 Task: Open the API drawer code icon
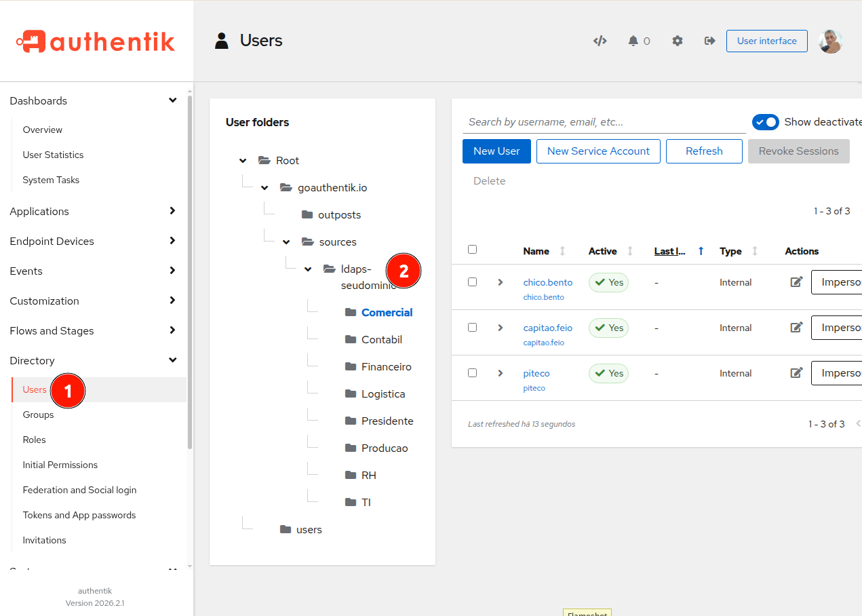click(600, 41)
